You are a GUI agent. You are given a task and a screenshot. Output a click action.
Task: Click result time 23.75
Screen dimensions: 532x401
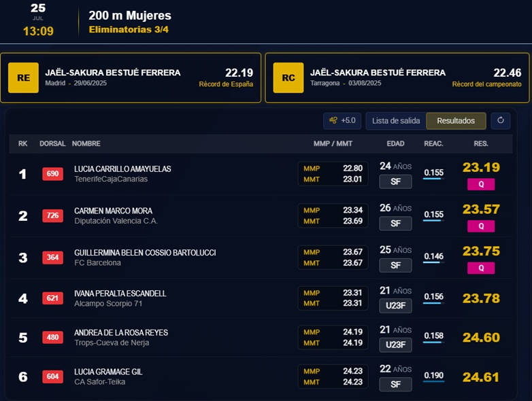(481, 251)
